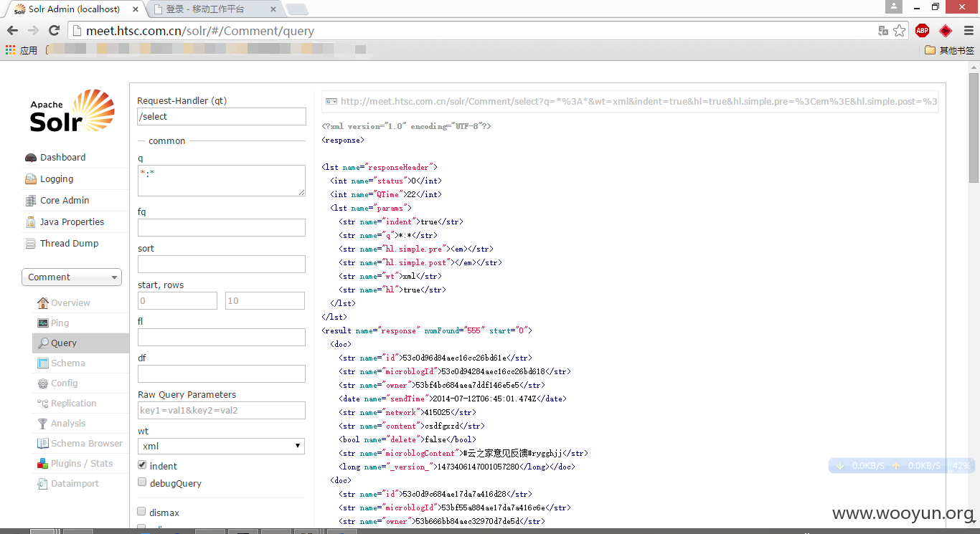Click the Chrome user profile button

(893, 6)
